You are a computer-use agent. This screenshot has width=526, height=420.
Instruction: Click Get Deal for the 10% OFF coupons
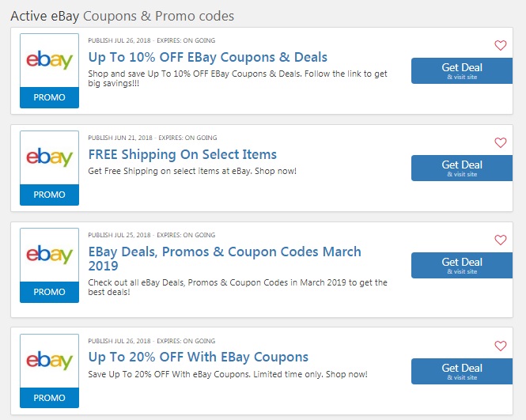[462, 70]
